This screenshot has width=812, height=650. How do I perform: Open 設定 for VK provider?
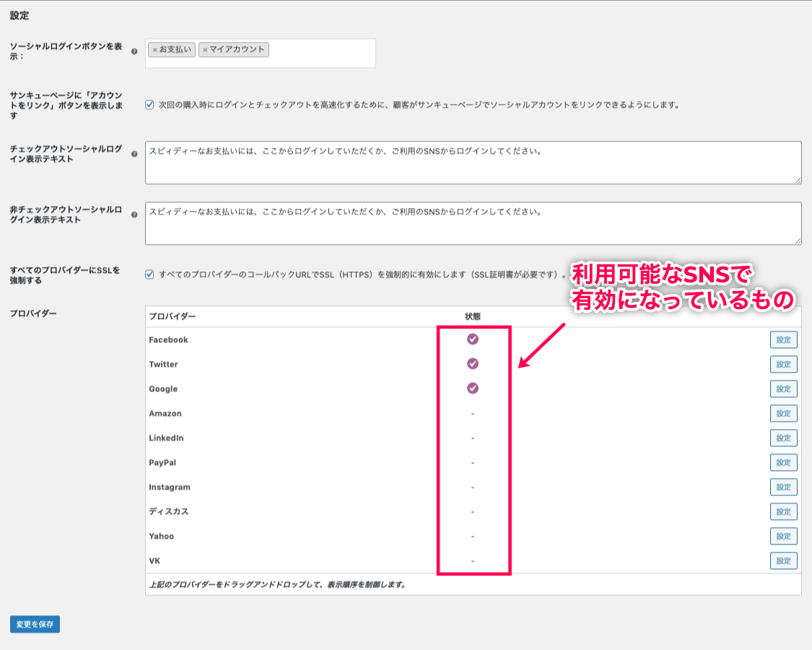click(x=783, y=561)
